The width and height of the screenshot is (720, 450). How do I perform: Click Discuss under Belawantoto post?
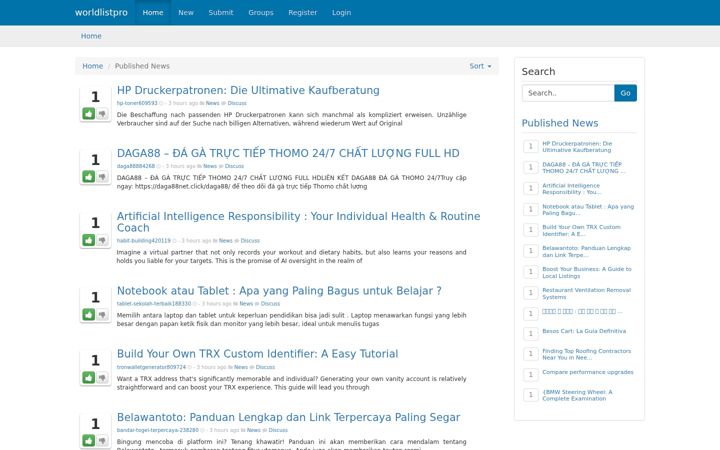coord(278,430)
